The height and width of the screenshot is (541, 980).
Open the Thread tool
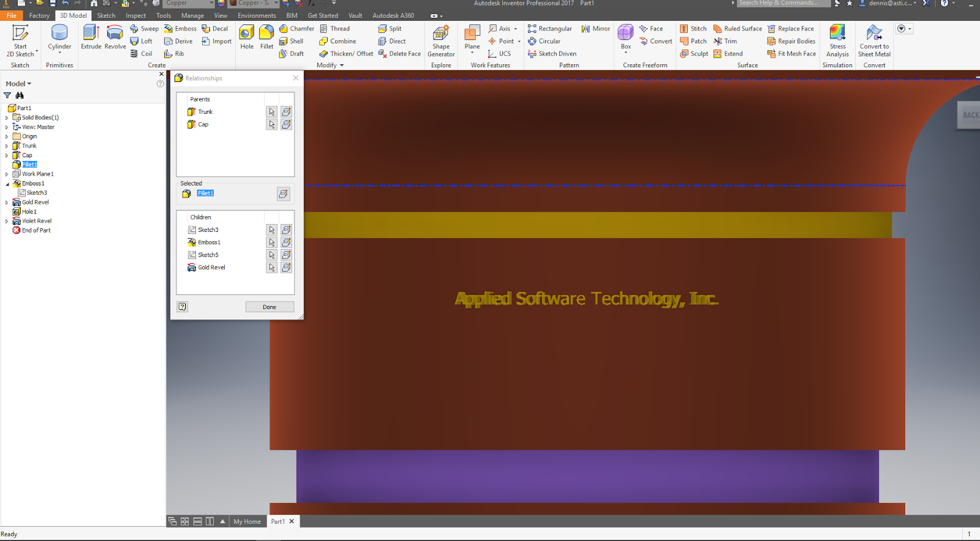(334, 29)
